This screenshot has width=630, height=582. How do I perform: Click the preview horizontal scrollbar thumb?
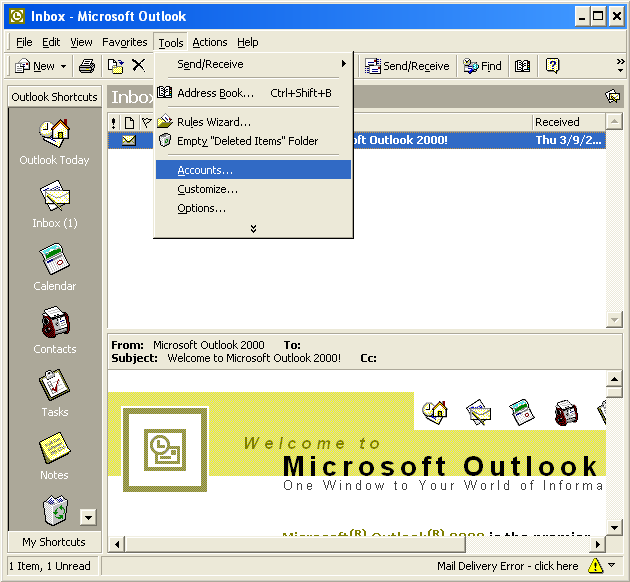295,544
